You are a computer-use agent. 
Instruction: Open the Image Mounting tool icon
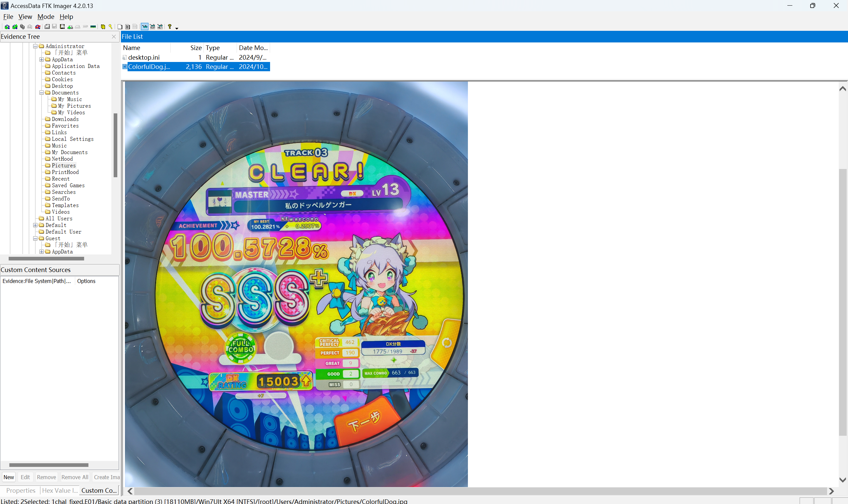(x=23, y=27)
